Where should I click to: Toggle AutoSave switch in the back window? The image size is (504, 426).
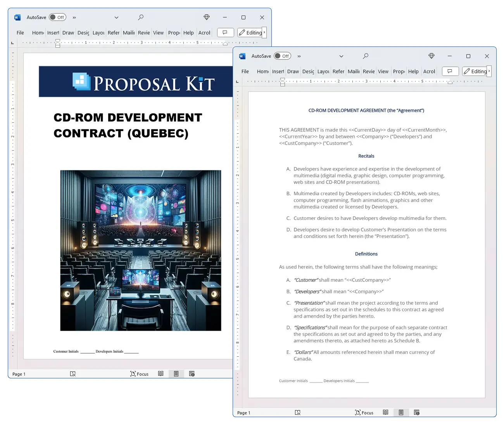click(57, 17)
